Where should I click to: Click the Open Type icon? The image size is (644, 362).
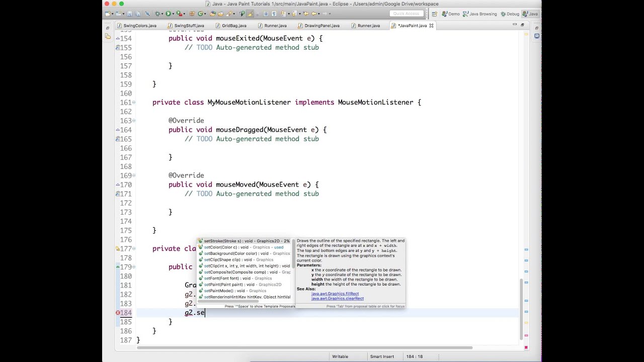[212, 14]
